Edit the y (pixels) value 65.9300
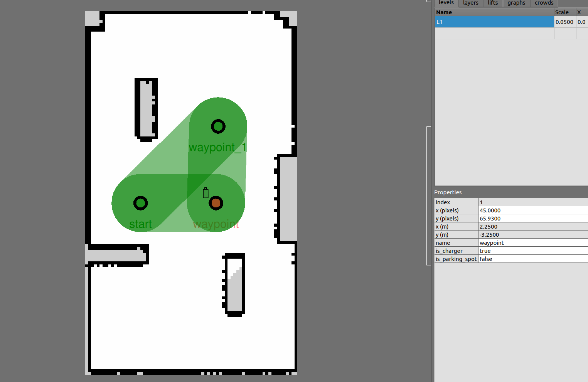This screenshot has height=382, width=588. (x=533, y=218)
